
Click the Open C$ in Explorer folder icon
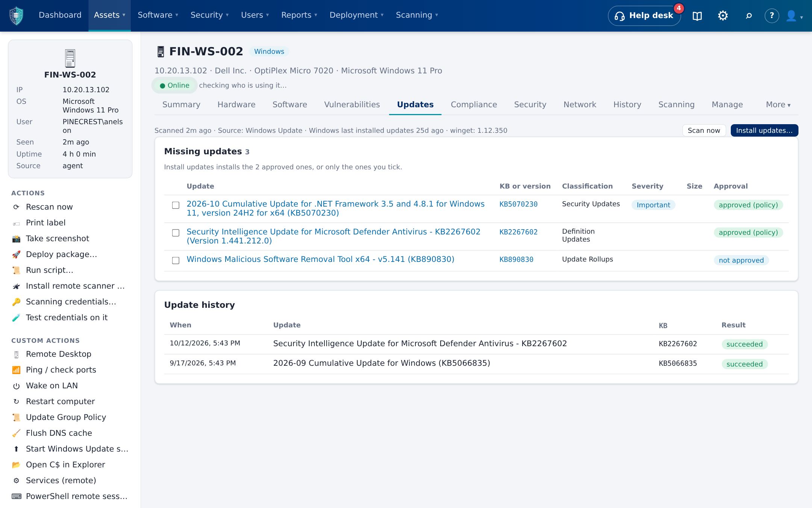pyautogui.click(x=16, y=465)
